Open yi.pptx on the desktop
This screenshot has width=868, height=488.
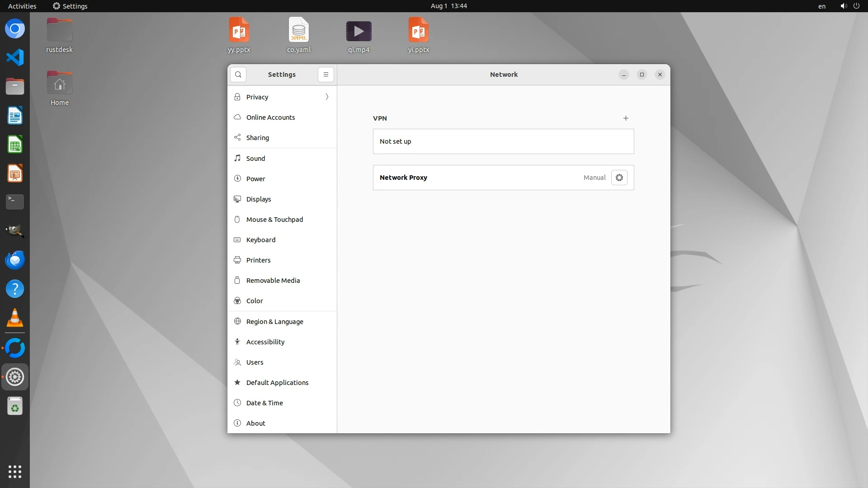pos(418,31)
